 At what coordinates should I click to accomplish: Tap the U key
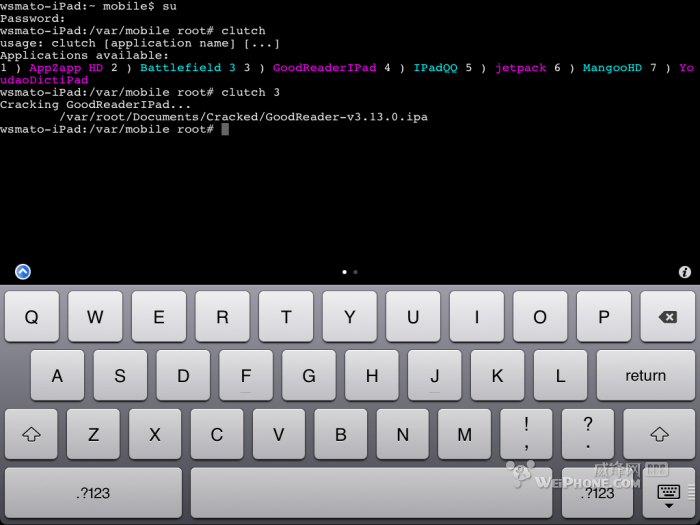[x=413, y=317]
